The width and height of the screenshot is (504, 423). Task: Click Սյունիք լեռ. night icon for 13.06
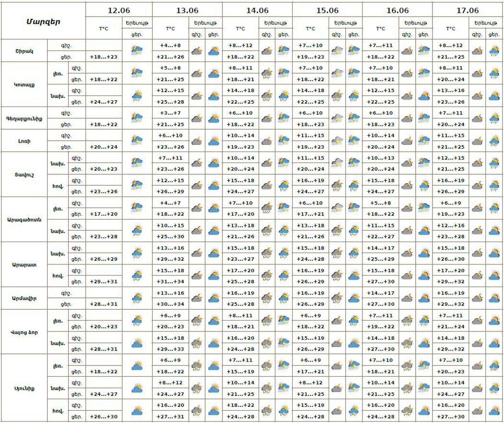coord(197,366)
